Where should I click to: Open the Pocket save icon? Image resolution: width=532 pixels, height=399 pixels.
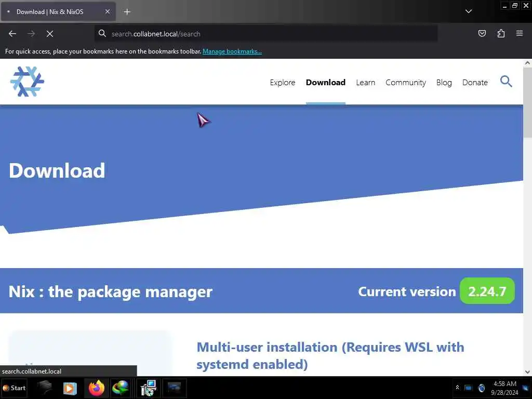point(482,33)
